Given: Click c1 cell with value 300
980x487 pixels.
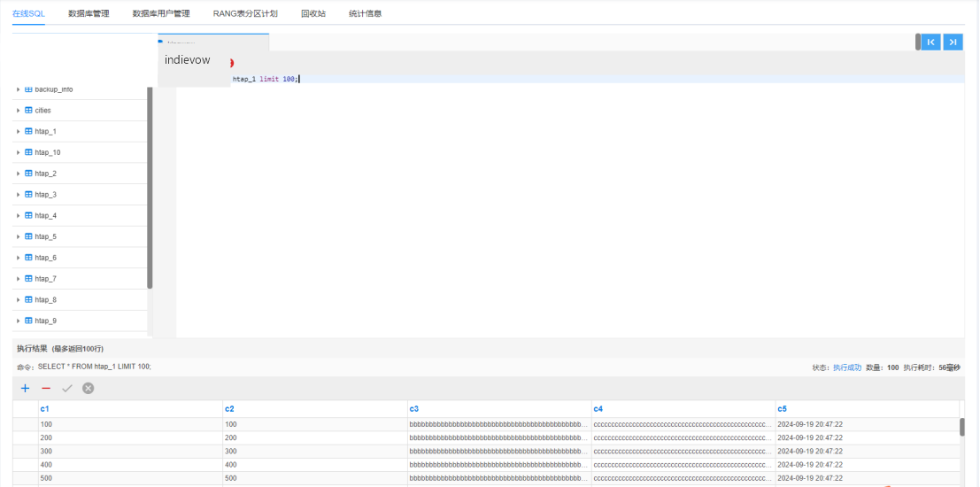Looking at the screenshot, I should [x=130, y=452].
